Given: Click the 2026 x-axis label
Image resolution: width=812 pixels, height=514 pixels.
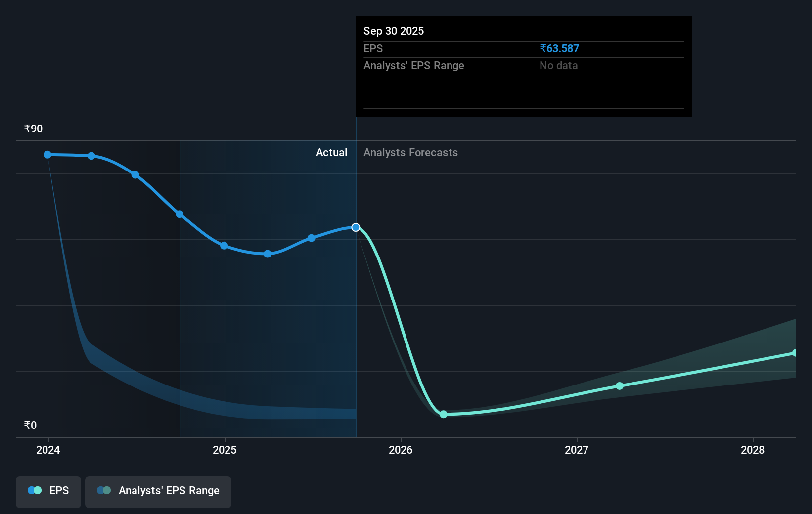Looking at the screenshot, I should tap(401, 450).
